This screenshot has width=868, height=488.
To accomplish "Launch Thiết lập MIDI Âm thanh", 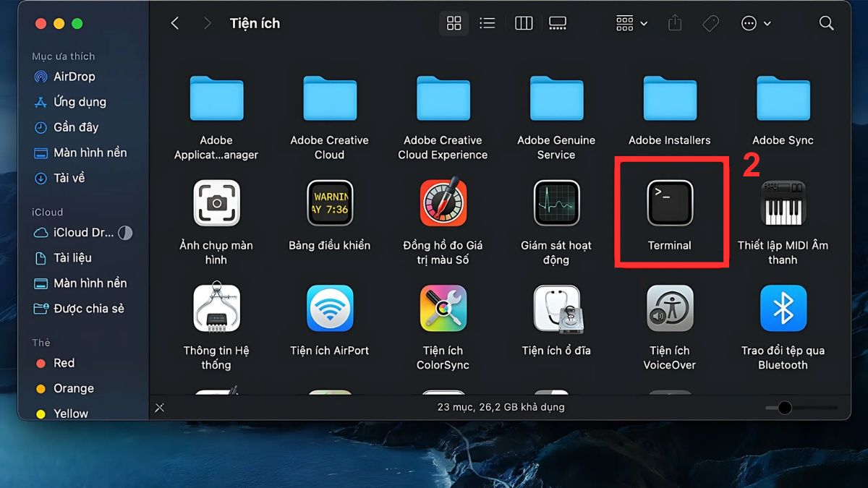I will point(783,202).
